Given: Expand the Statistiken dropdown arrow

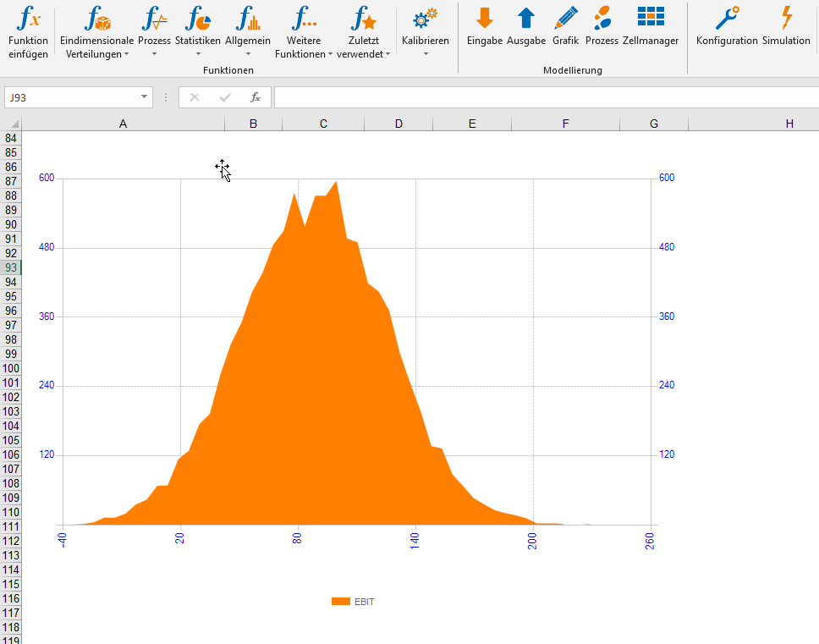Looking at the screenshot, I should point(198,54).
